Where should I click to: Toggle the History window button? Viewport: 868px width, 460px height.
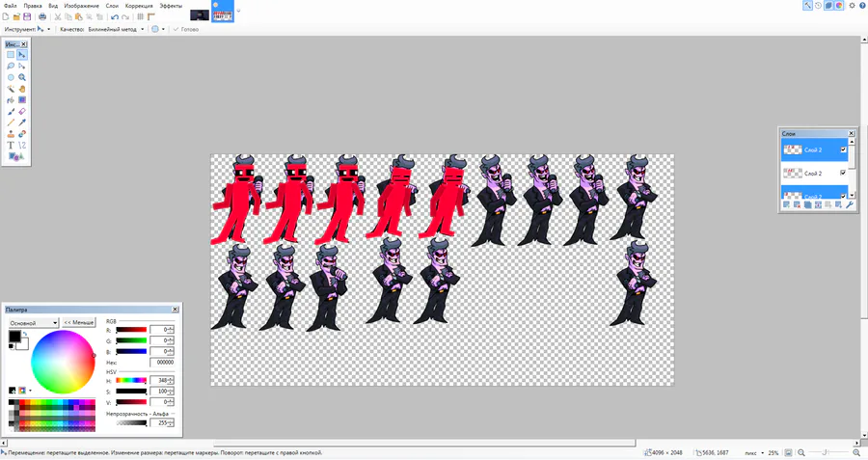click(818, 6)
